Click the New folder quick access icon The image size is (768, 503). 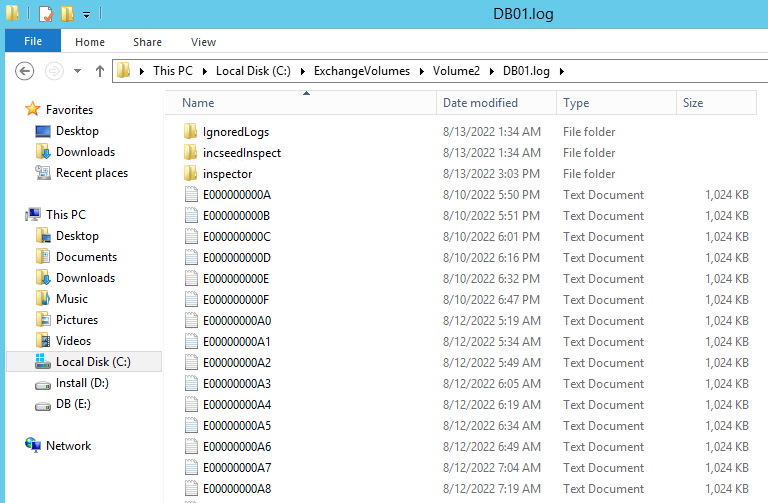[x=67, y=14]
